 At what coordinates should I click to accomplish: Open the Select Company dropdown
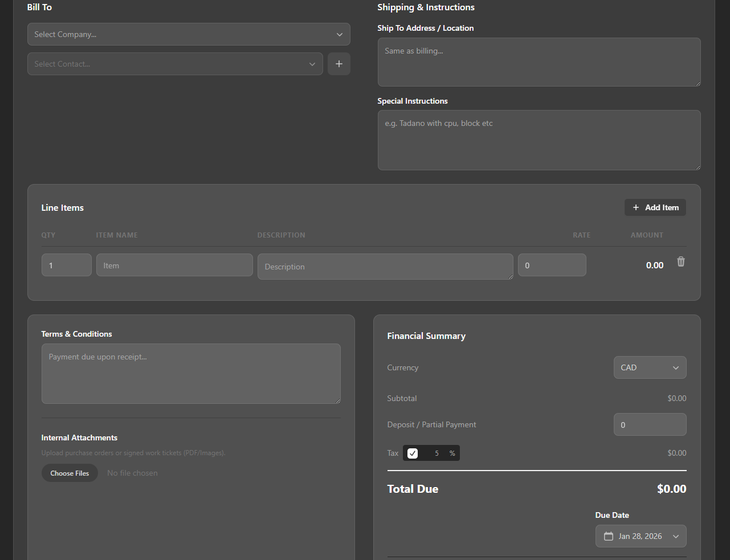pyautogui.click(x=189, y=34)
